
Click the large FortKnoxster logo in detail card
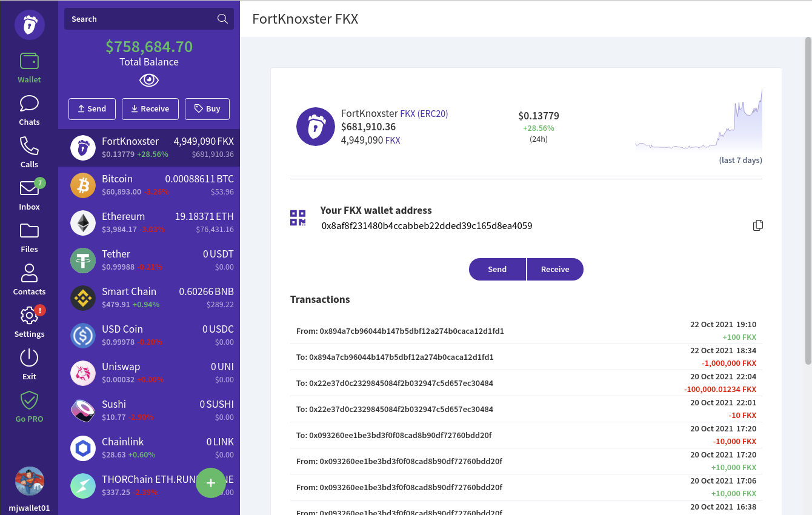[x=316, y=127]
